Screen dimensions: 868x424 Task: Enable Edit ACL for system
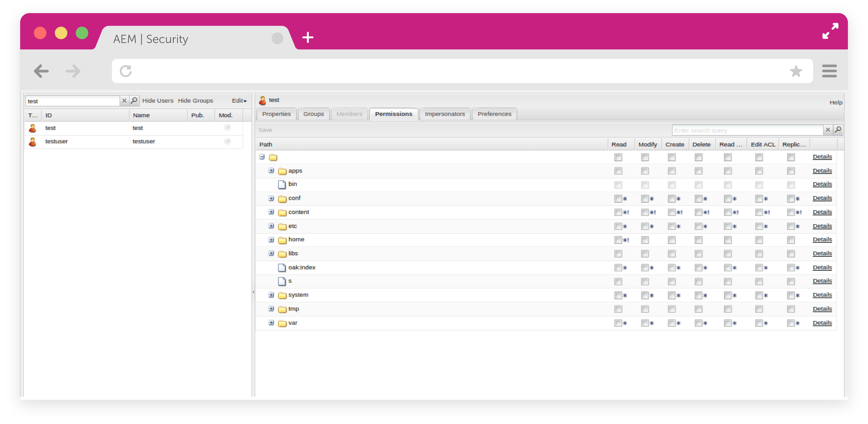pos(759,295)
